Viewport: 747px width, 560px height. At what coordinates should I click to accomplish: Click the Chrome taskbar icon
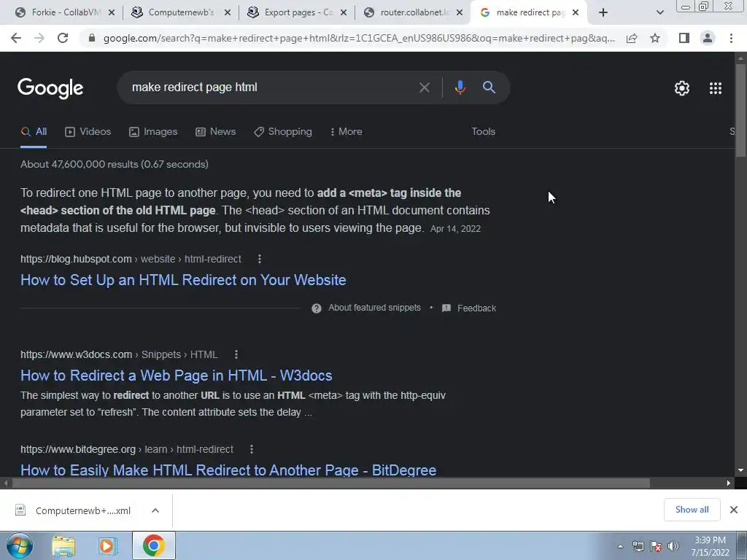[x=153, y=545]
